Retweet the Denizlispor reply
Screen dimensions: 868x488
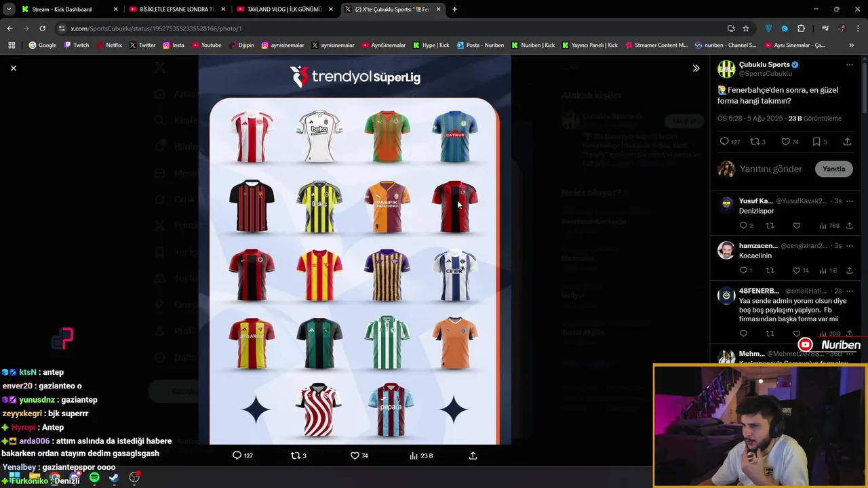pos(770,226)
